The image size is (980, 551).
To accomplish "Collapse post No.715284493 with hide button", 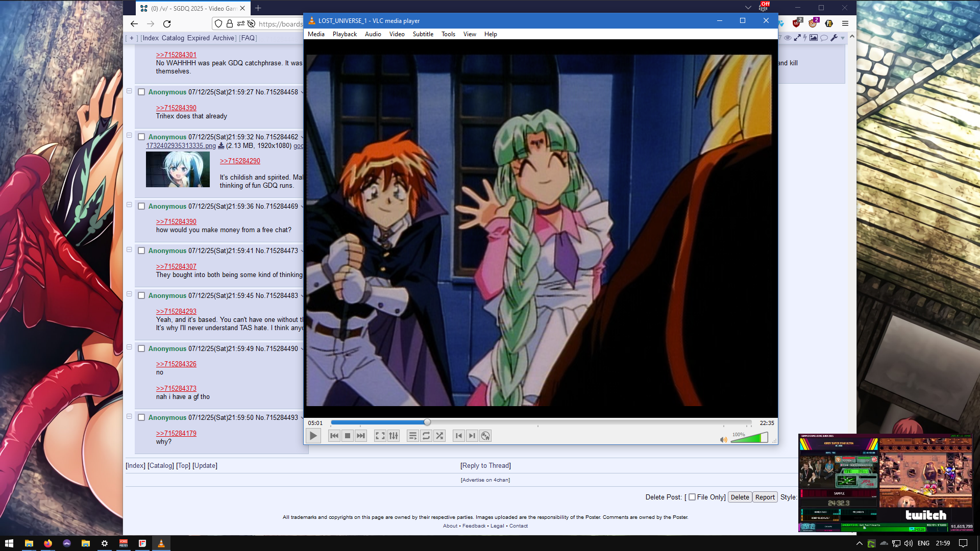I will [x=129, y=416].
